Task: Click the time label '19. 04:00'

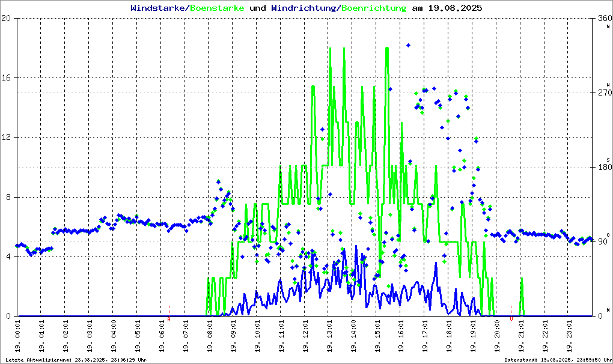Action: [114, 336]
